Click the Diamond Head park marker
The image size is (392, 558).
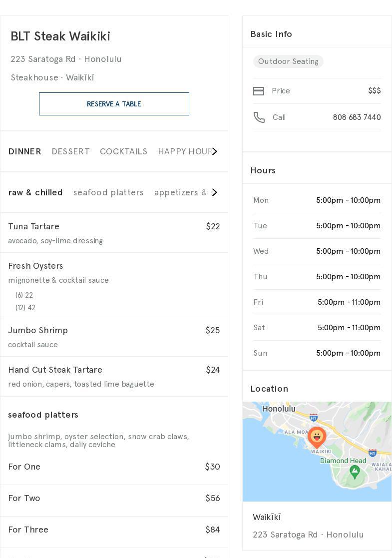(x=355, y=471)
